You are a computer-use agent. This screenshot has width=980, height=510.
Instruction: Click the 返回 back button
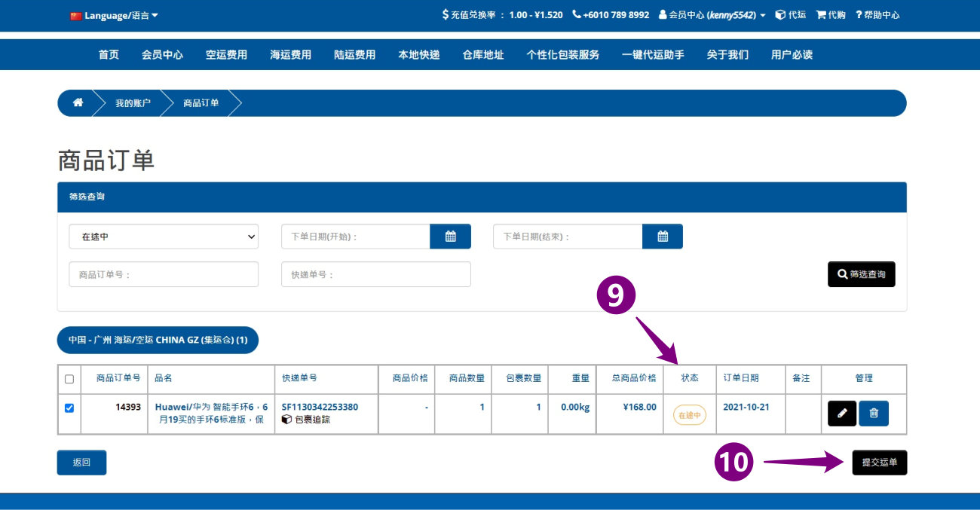81,463
